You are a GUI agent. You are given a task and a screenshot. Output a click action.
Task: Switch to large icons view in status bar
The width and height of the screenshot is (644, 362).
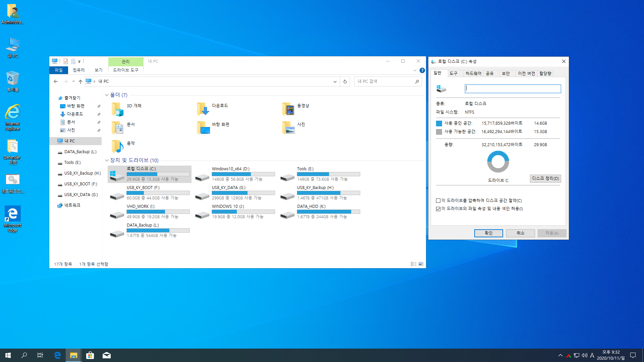coord(421,264)
